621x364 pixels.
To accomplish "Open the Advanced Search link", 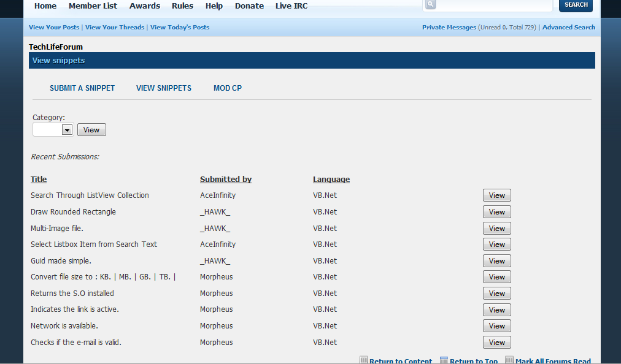I will tap(568, 28).
